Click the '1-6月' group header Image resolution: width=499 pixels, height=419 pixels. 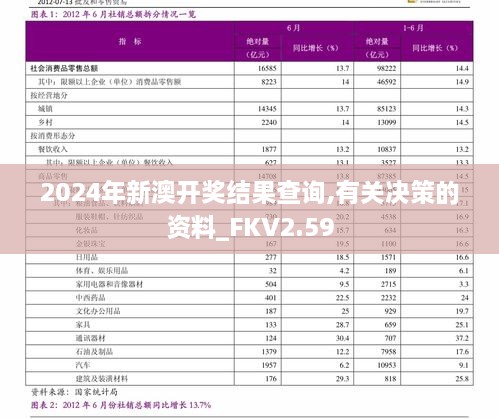(x=413, y=28)
